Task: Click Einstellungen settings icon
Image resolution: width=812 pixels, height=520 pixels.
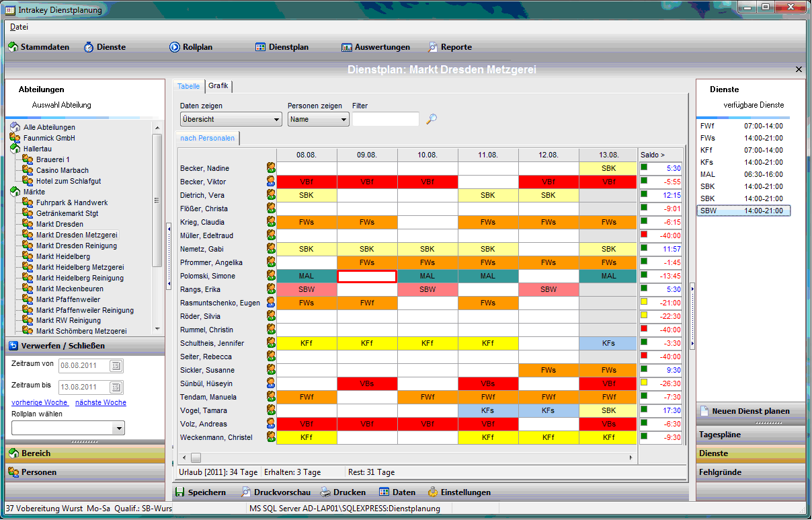Action: coord(433,492)
